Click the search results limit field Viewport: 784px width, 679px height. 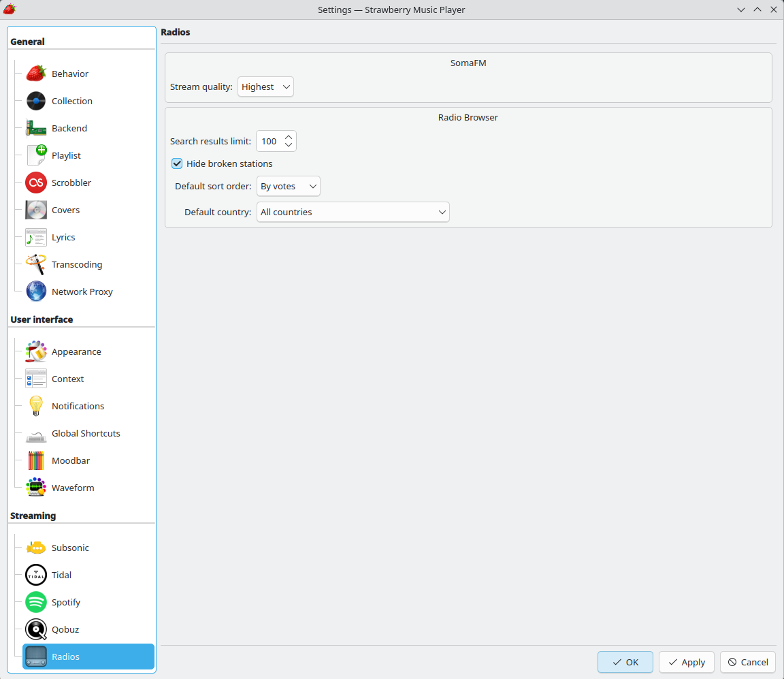pyautogui.click(x=269, y=141)
